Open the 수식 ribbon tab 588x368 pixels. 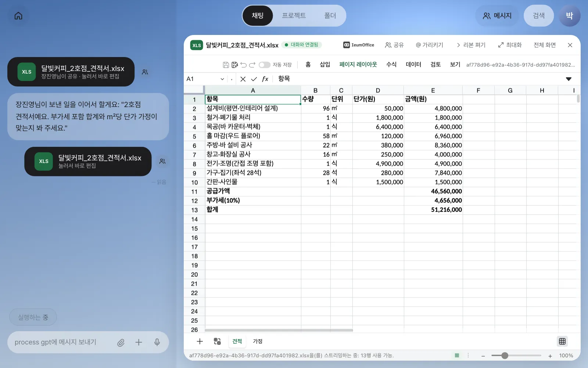pos(391,64)
